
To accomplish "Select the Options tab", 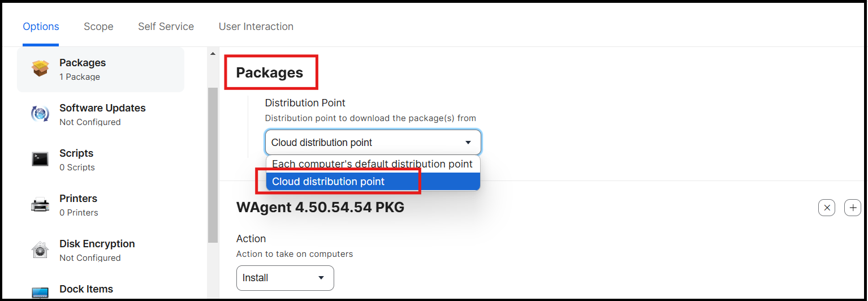I will coord(41,27).
